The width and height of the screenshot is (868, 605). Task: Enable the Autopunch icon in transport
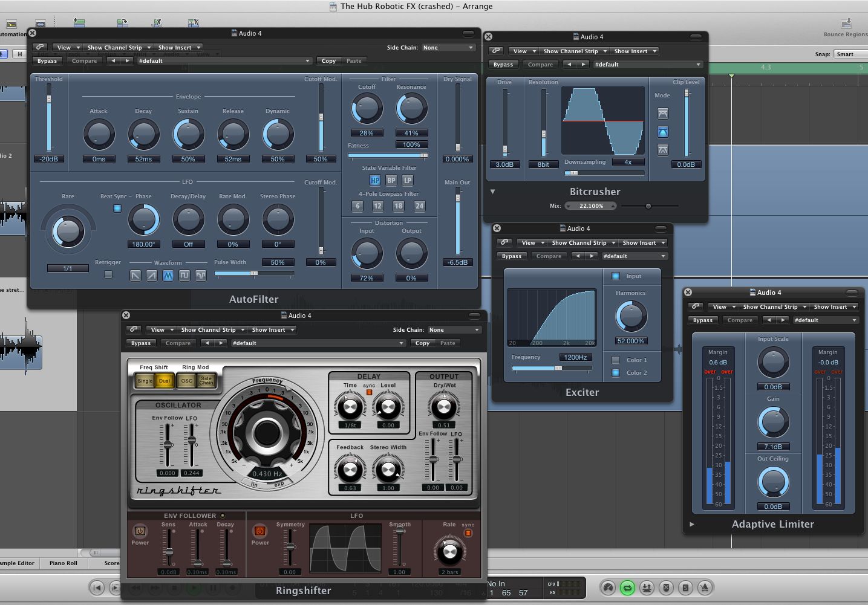click(647, 587)
